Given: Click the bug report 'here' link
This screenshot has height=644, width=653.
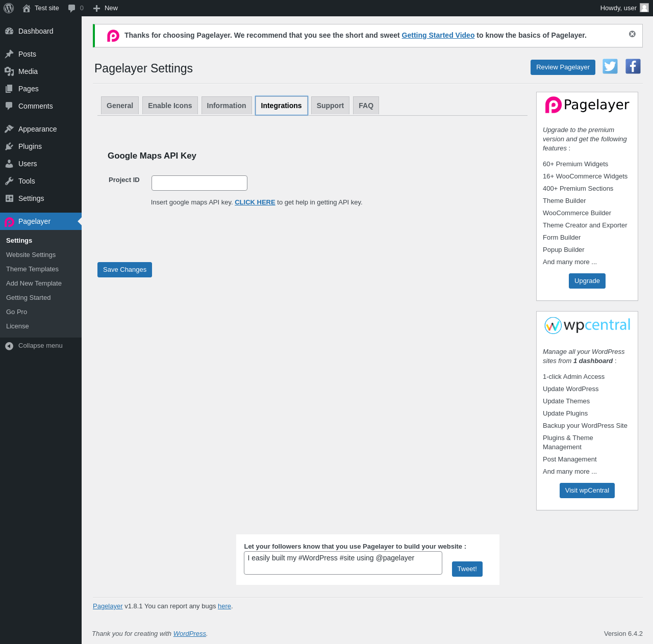Looking at the screenshot, I should pos(224,606).
